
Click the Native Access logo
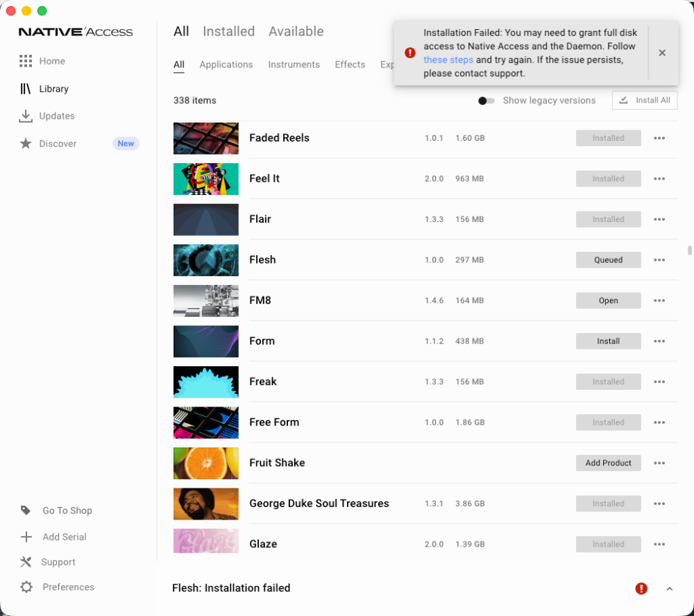pos(76,32)
